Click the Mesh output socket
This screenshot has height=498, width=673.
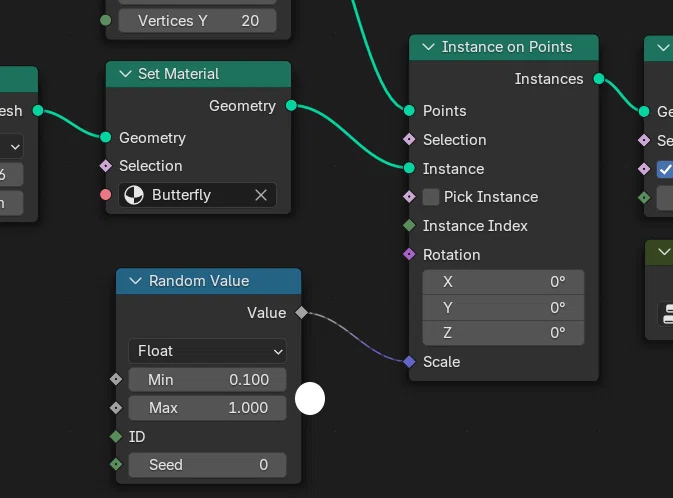38,111
